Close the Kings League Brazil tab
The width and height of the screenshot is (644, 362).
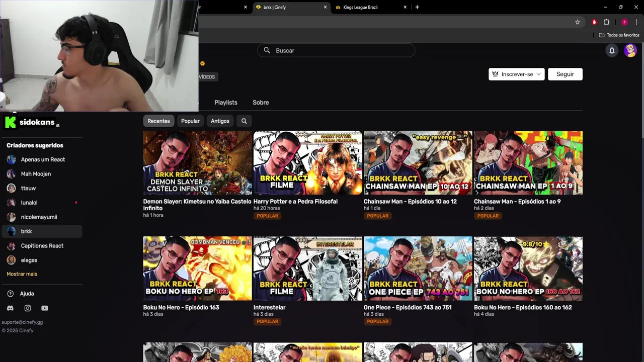(405, 7)
